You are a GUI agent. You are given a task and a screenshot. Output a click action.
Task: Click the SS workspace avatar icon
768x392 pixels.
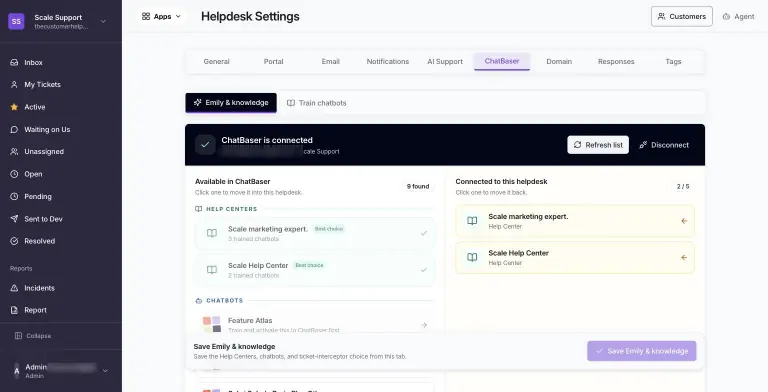tap(16, 21)
